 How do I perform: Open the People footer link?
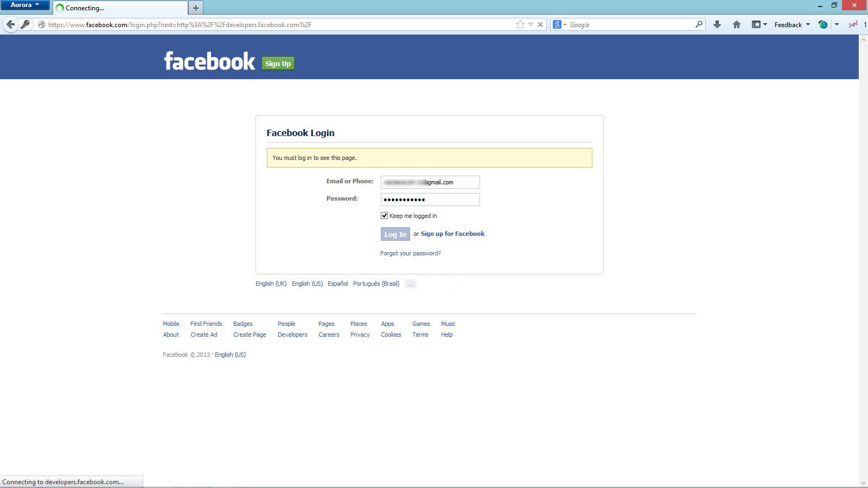[286, 324]
